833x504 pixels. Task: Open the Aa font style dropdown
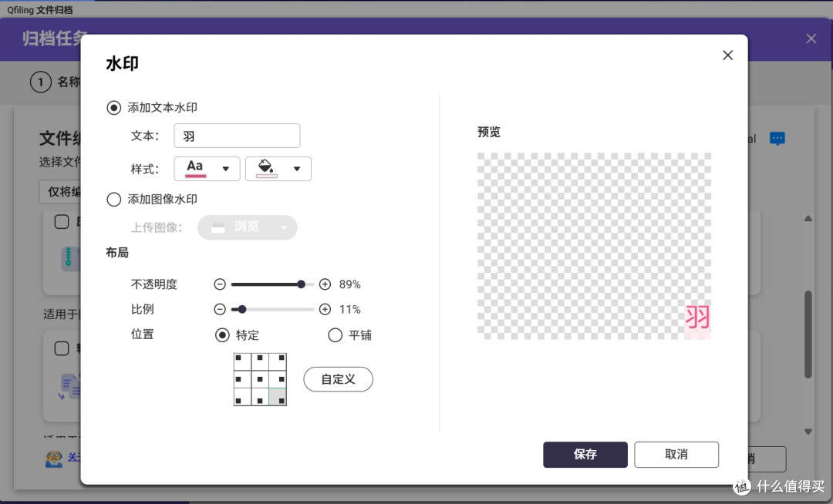tap(207, 169)
